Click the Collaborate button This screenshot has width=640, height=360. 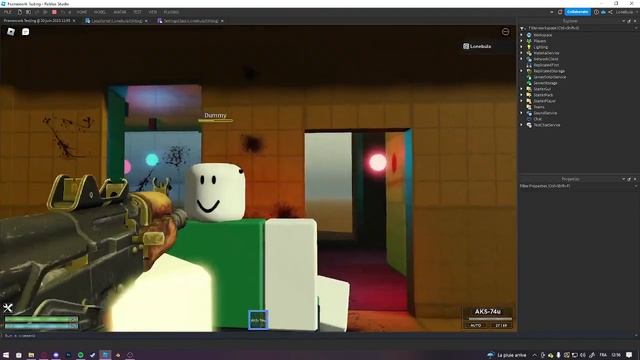[577, 12]
